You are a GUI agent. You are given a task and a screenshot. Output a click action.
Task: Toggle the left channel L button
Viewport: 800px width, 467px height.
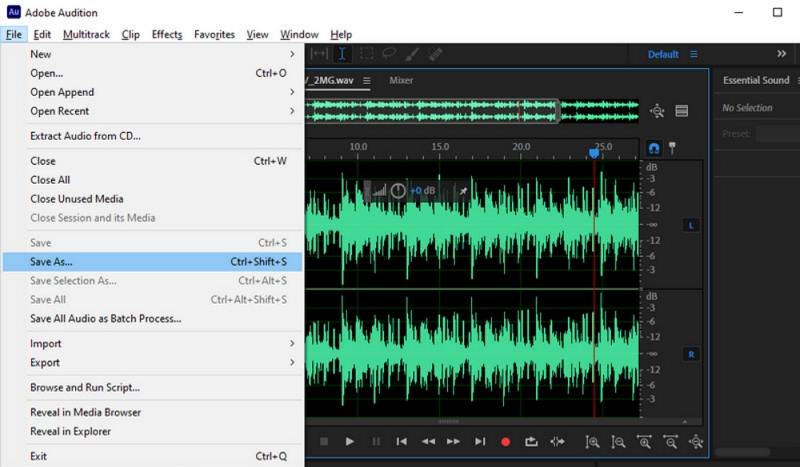point(690,225)
